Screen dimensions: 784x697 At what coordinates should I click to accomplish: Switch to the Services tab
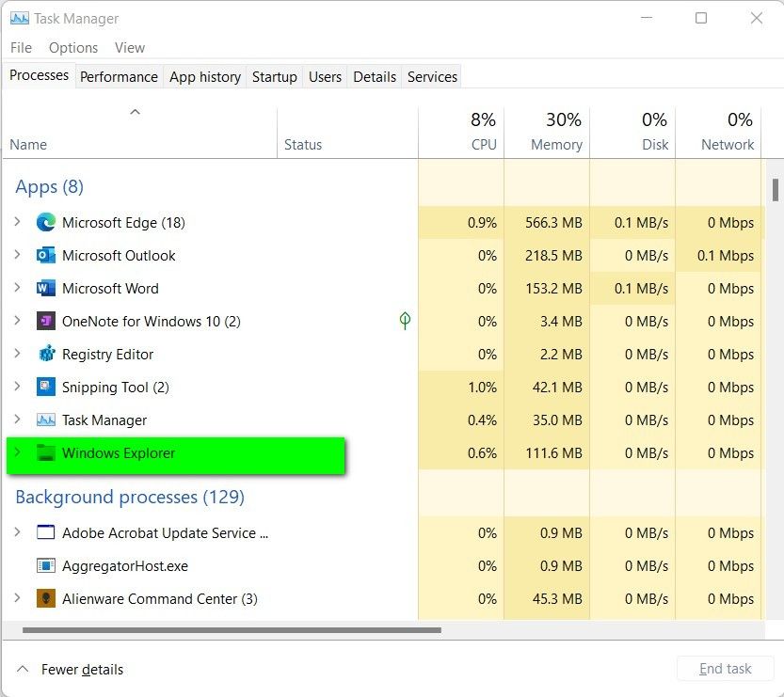tap(432, 76)
